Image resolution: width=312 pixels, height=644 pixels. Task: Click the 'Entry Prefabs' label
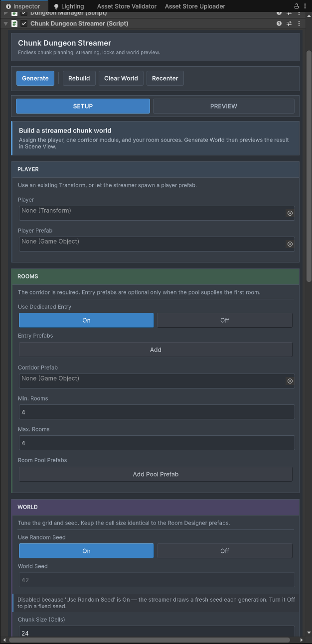35,336
